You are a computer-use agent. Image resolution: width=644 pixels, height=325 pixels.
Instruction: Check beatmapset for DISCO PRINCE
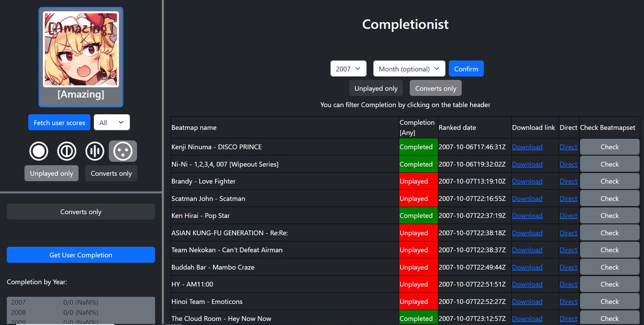(610, 147)
